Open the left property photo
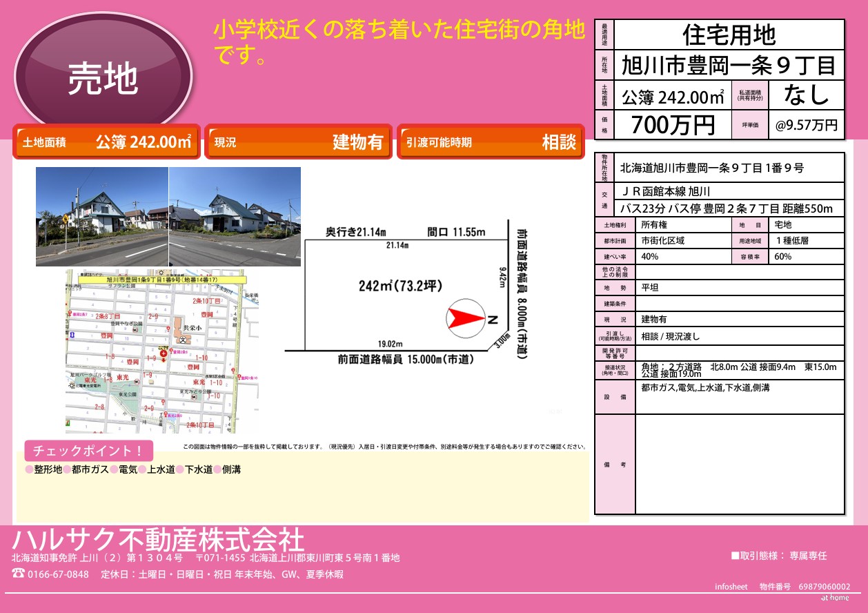The width and height of the screenshot is (868, 613). [102, 216]
